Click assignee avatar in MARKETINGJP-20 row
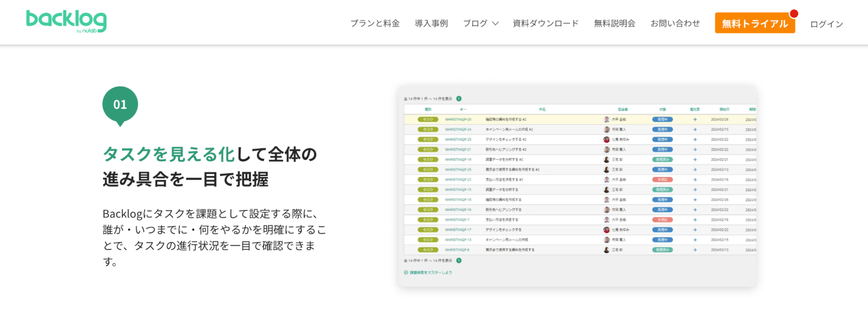 coord(607,120)
